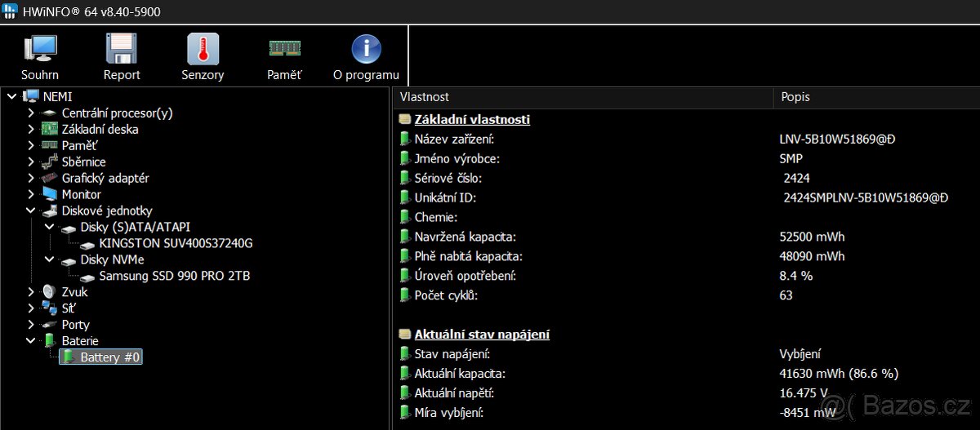Open the O programu info icon
The width and height of the screenshot is (980, 430).
pos(366,51)
